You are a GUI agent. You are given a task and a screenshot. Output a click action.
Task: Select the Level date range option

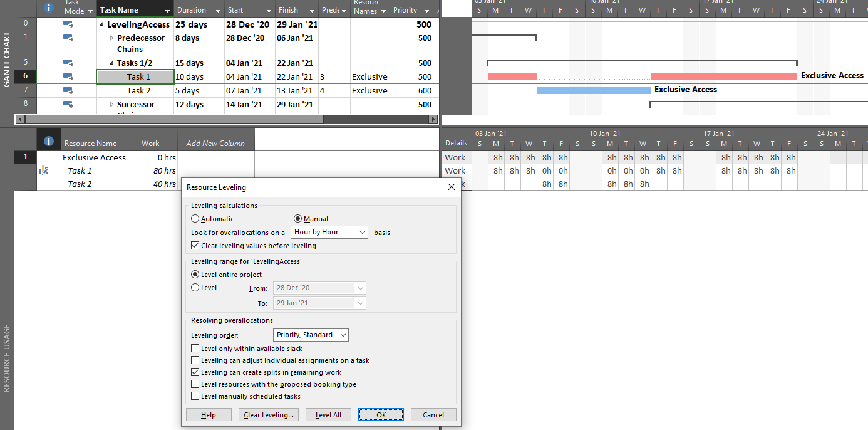pos(195,288)
